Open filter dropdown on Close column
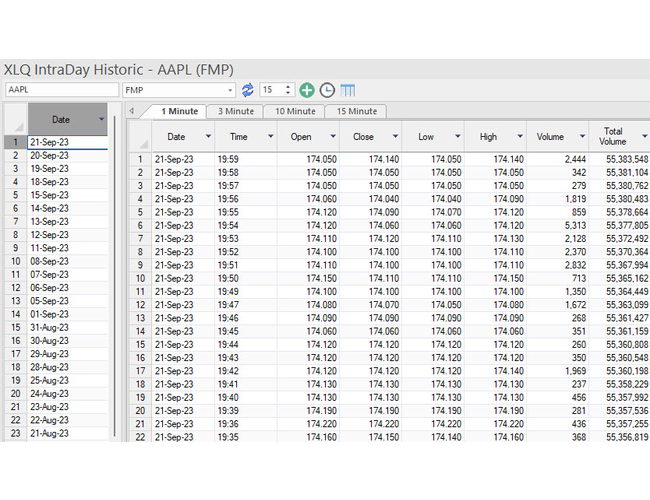This screenshot has height=500, width=650. point(395,136)
